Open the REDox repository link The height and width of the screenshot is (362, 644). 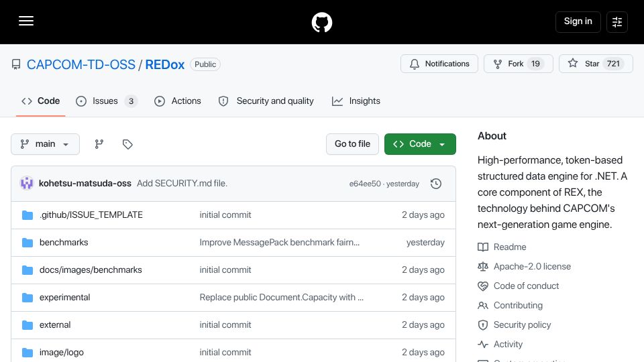click(x=165, y=64)
